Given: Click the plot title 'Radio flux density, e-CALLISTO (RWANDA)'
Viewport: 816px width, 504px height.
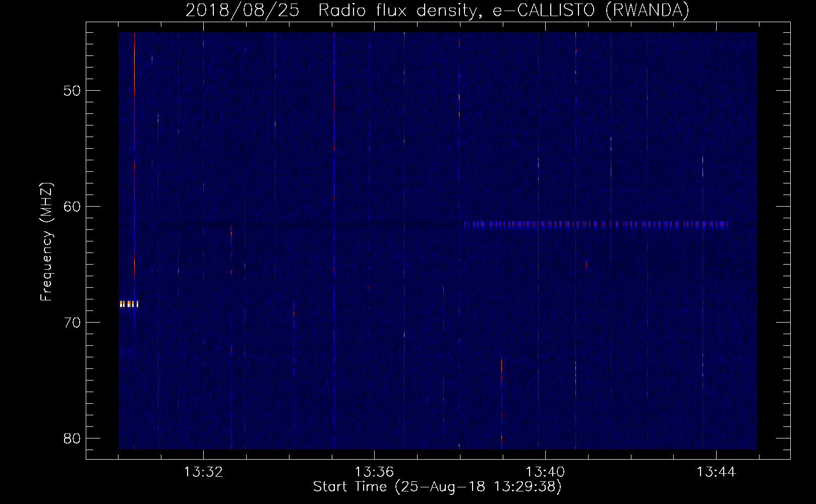Looking at the screenshot, I should (503, 11).
